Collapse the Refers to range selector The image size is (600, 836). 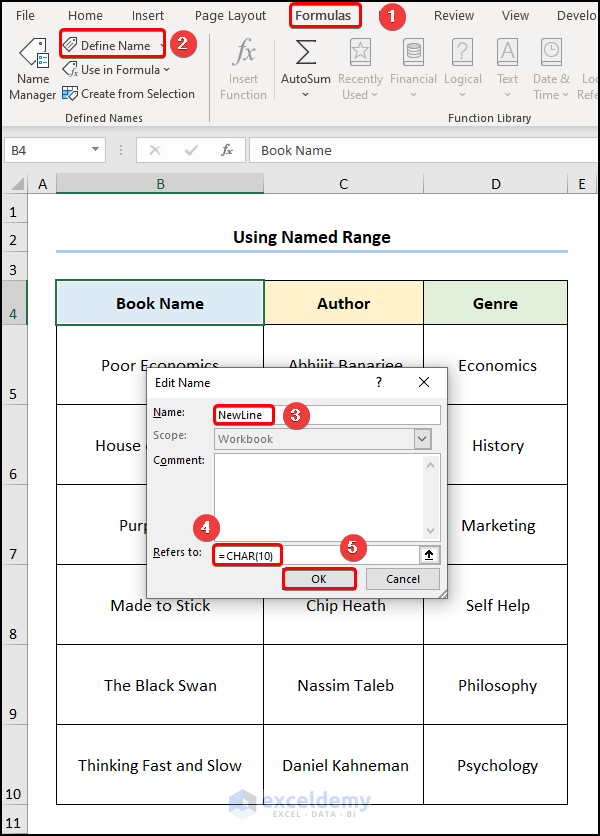[x=429, y=554]
